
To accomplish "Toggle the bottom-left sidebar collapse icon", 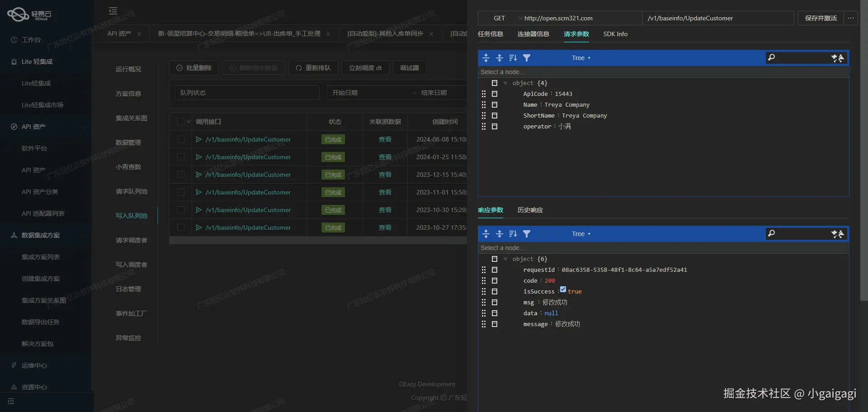I will [11, 401].
